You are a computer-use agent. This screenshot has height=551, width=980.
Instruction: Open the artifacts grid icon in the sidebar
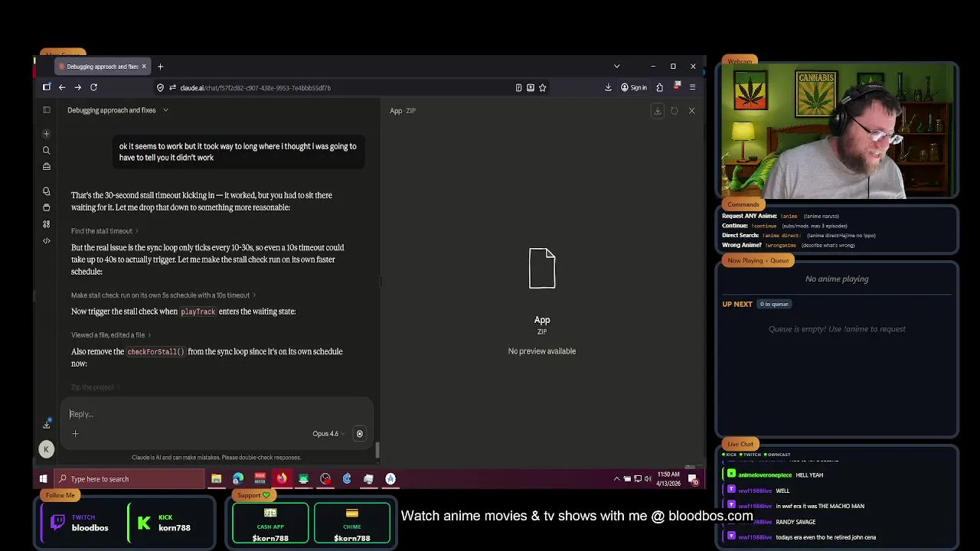(x=47, y=224)
